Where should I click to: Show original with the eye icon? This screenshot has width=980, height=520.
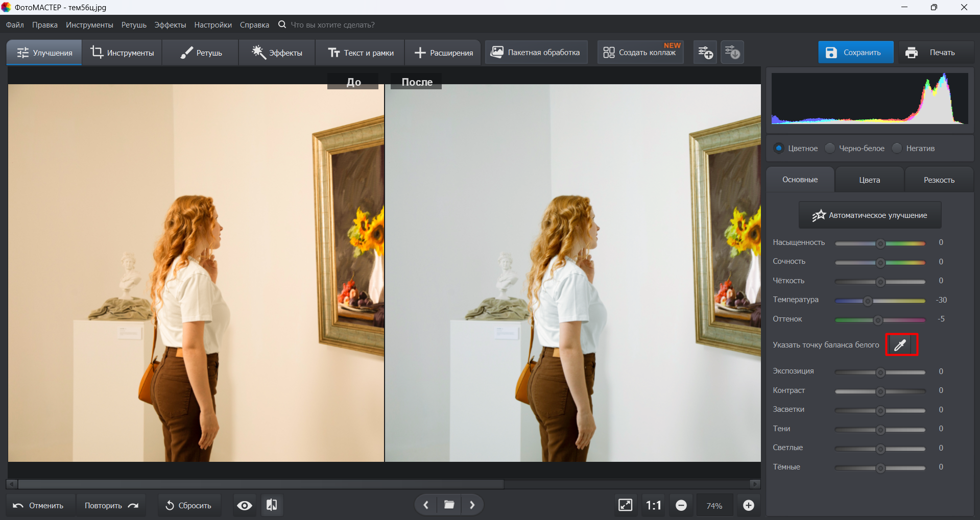point(245,505)
